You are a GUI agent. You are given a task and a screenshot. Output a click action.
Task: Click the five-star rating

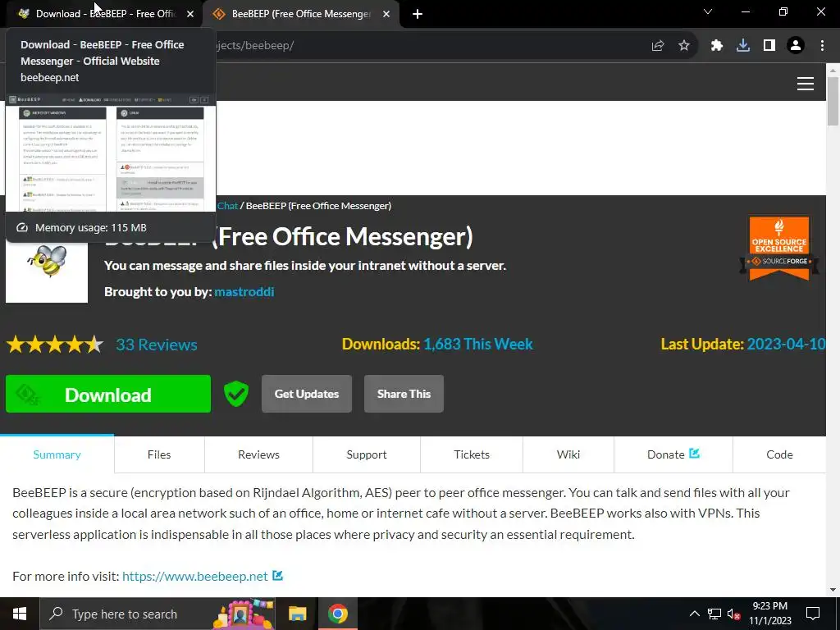point(55,345)
